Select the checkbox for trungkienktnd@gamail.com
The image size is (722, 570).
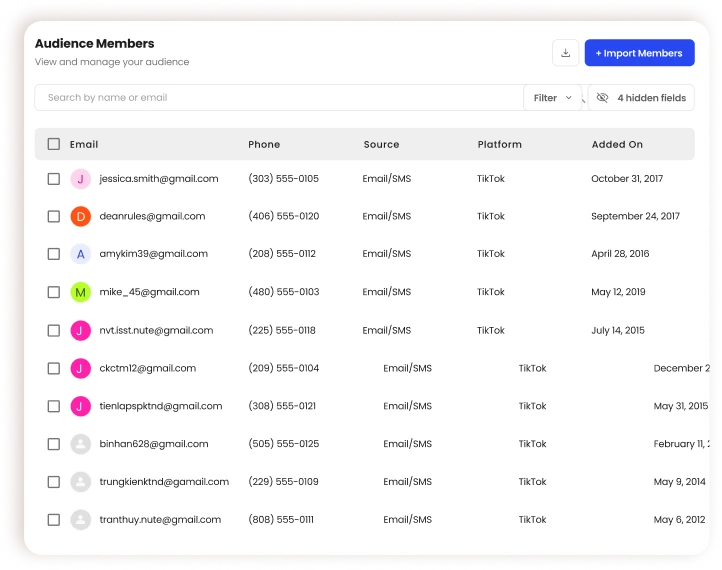click(54, 482)
